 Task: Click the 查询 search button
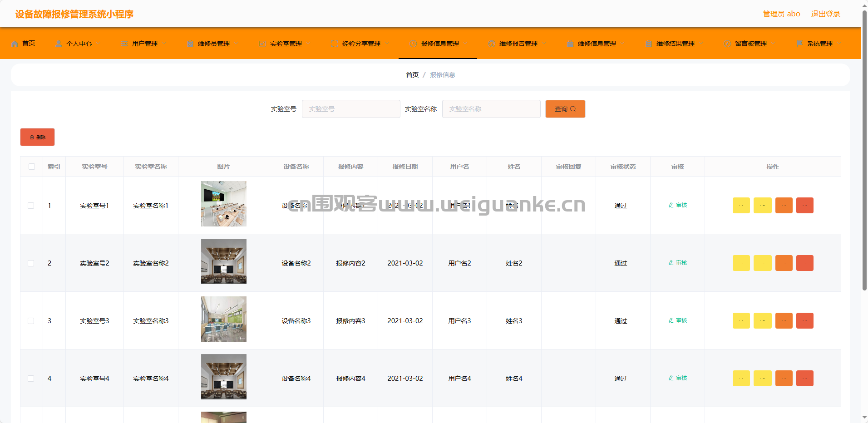pos(565,109)
